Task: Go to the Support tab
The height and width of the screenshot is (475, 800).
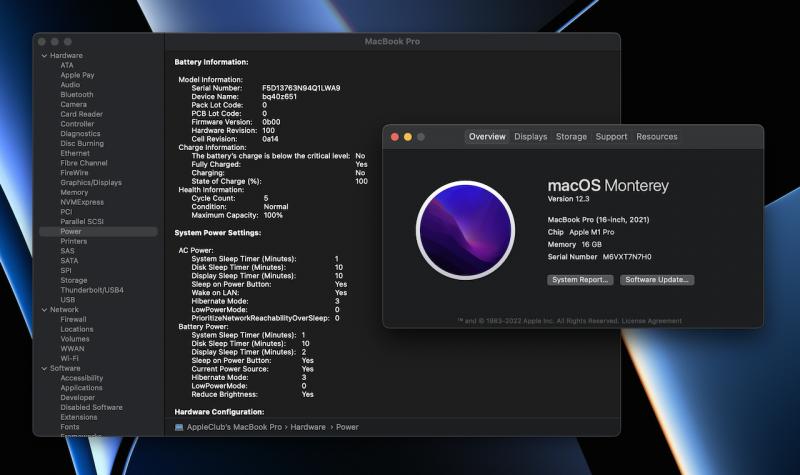Action: (611, 137)
